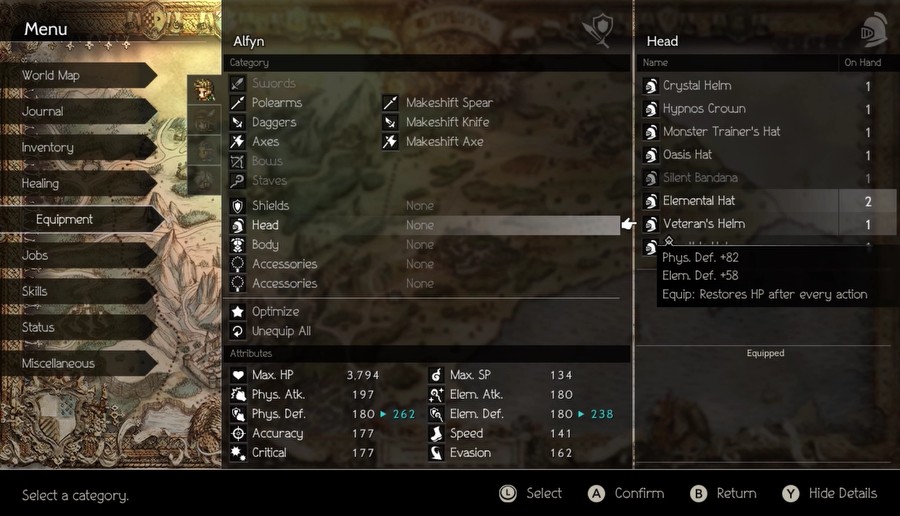Click the Unequip All arrow icon
This screenshot has height=516, width=900.
pyautogui.click(x=238, y=331)
